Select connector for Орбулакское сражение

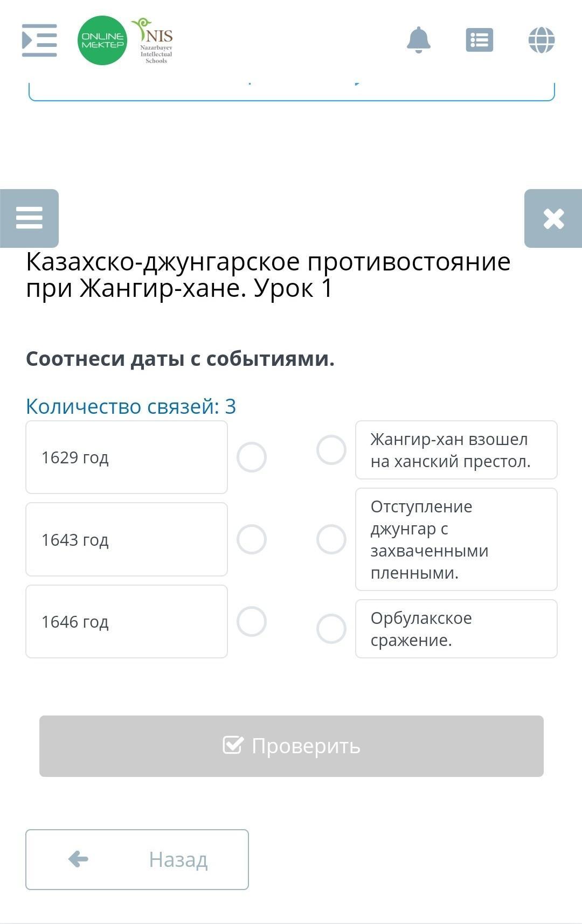point(331,629)
